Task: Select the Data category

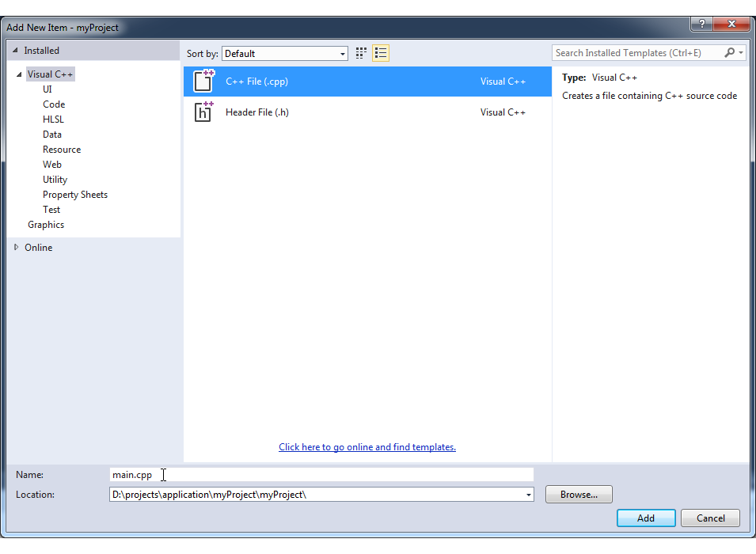Action: tap(52, 135)
